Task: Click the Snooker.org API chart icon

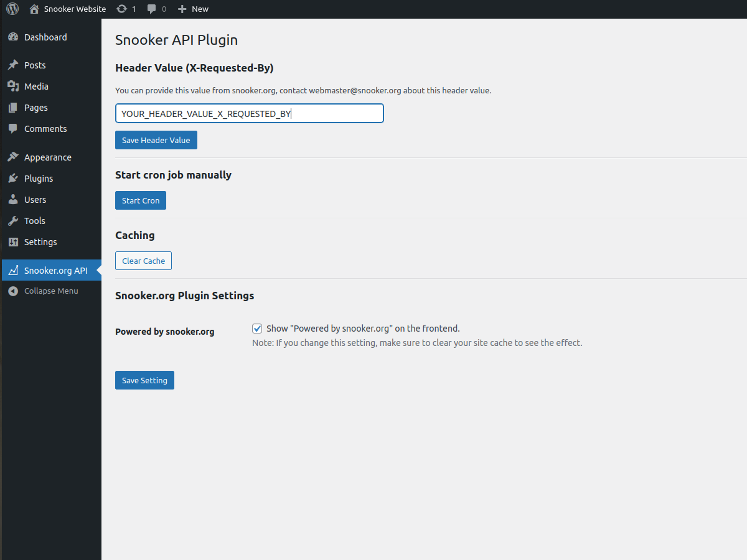Action: (13, 271)
